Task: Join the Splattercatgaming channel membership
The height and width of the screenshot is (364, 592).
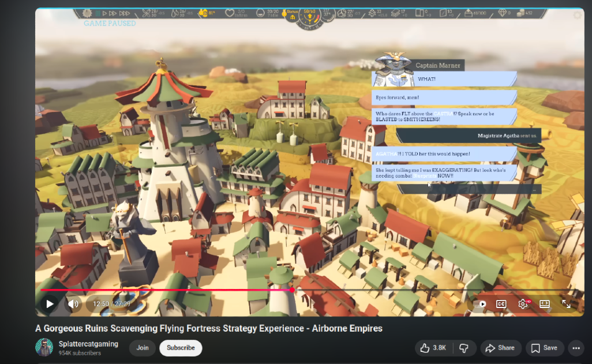Action: [143, 348]
